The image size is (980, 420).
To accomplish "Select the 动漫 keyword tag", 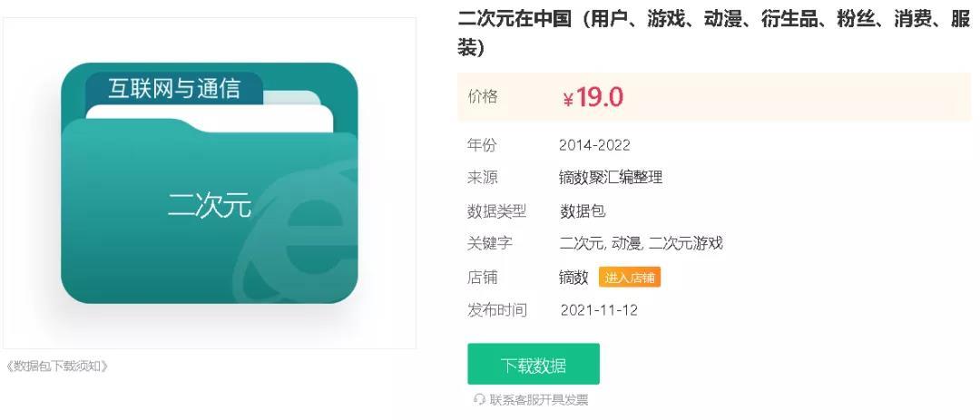I will pos(625,243).
